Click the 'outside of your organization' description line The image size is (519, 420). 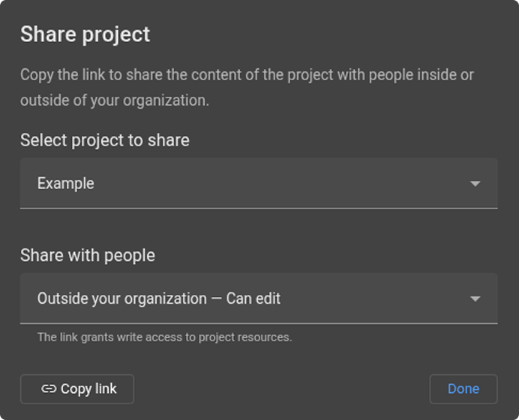point(114,100)
